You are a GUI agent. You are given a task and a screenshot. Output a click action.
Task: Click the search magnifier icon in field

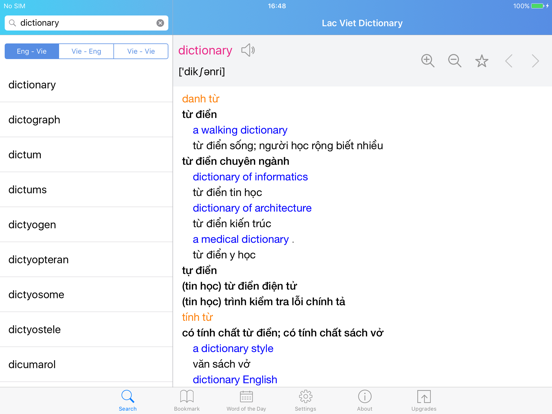[12, 23]
